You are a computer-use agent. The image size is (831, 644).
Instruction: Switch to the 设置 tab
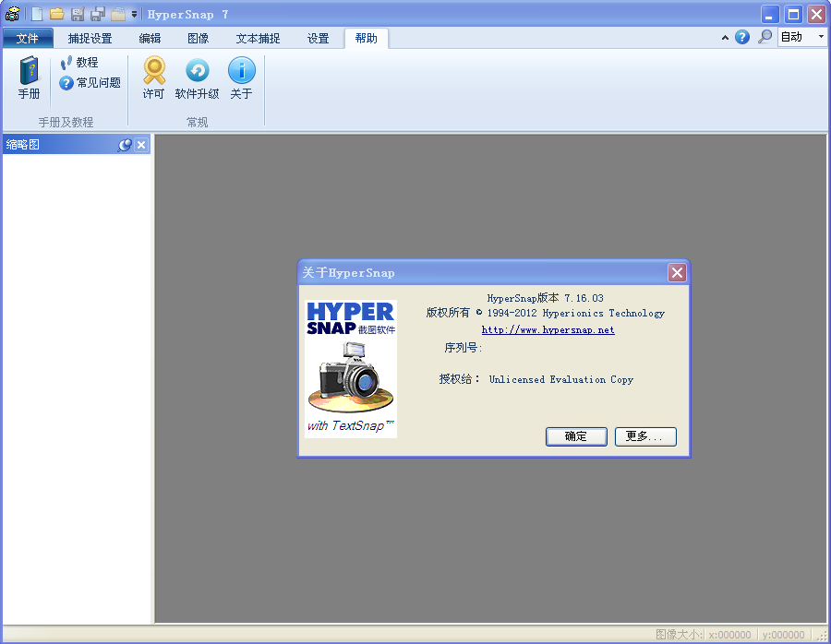pyautogui.click(x=318, y=38)
